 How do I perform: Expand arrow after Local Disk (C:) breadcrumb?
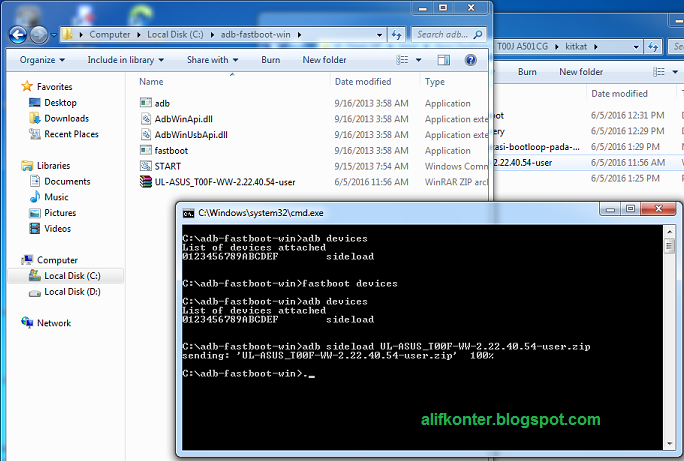click(212, 34)
